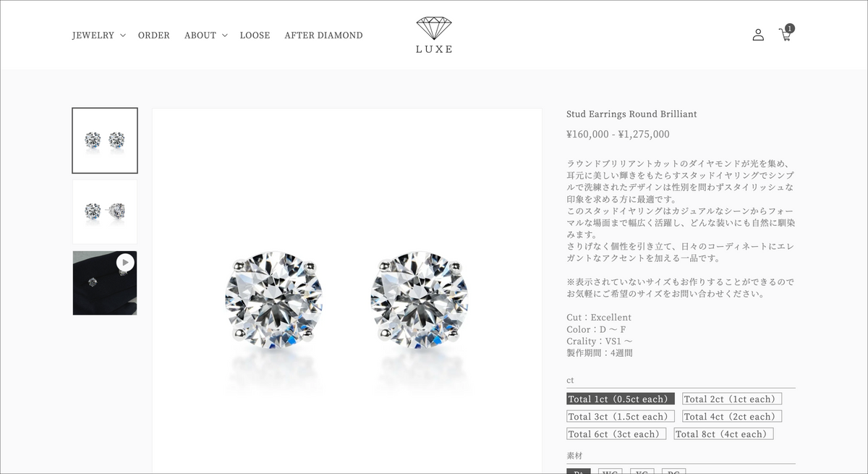
Task: Play the product video thumbnail
Action: (x=105, y=283)
